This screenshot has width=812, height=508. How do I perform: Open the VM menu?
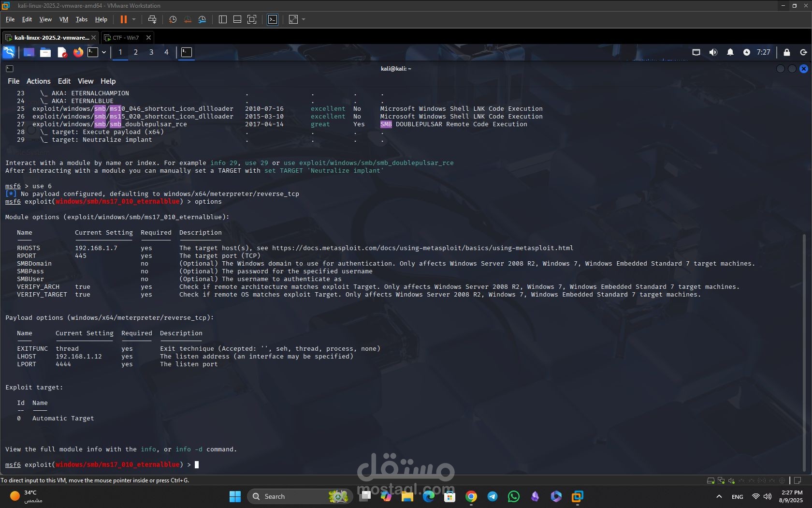[64, 19]
